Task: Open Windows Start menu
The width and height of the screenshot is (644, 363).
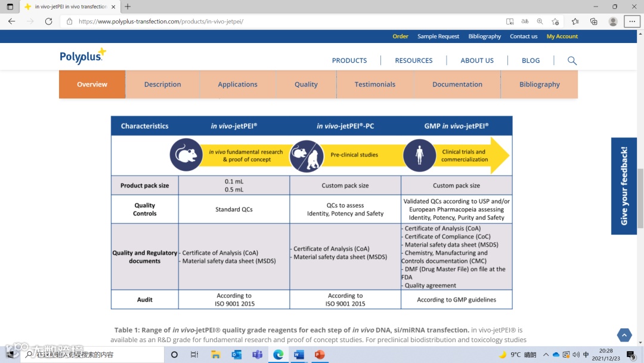Action: [x=10, y=355]
